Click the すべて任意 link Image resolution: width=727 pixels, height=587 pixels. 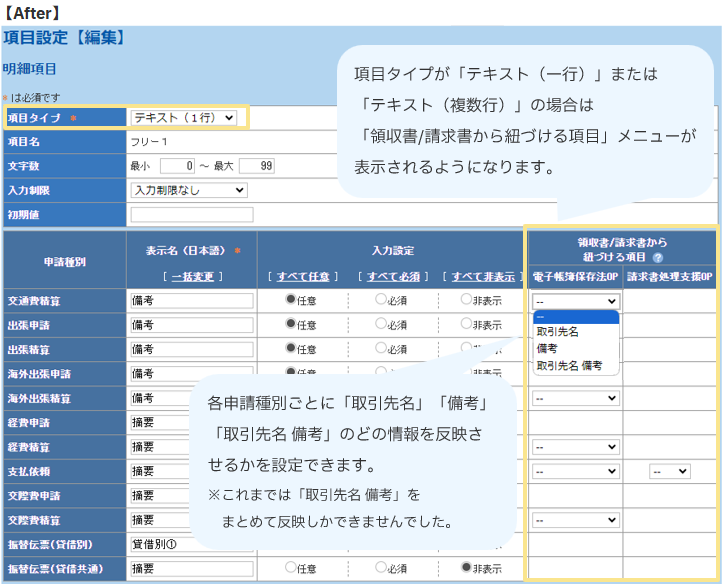(301, 276)
